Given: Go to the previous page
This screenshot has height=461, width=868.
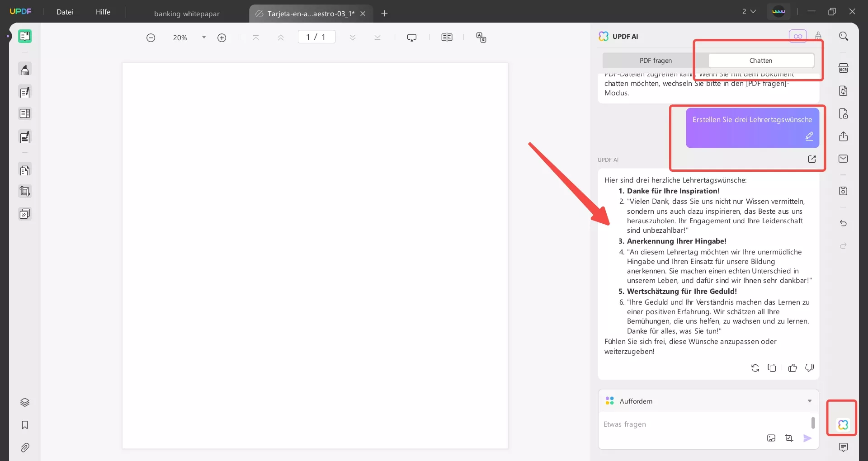Looking at the screenshot, I should [x=281, y=38].
